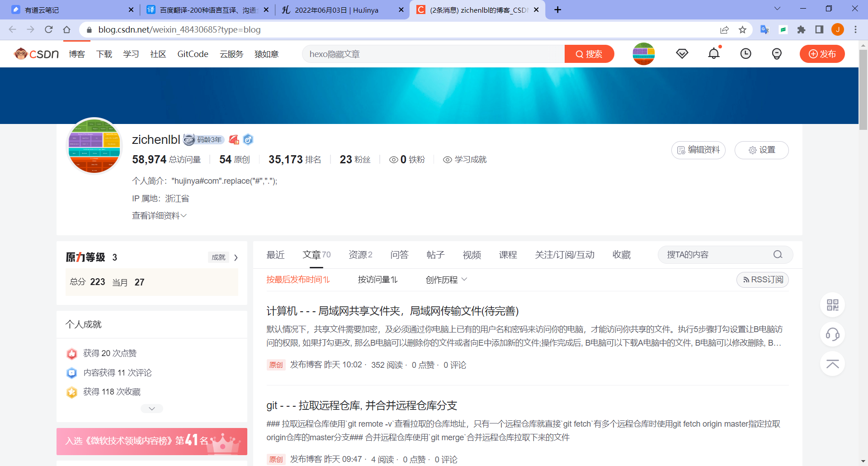Switch to 课程 tab
This screenshot has width=868, height=466.
pyautogui.click(x=508, y=255)
